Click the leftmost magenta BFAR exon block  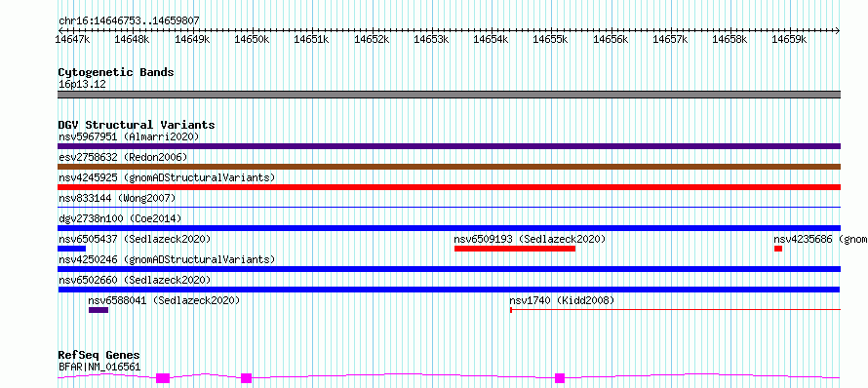(163, 378)
